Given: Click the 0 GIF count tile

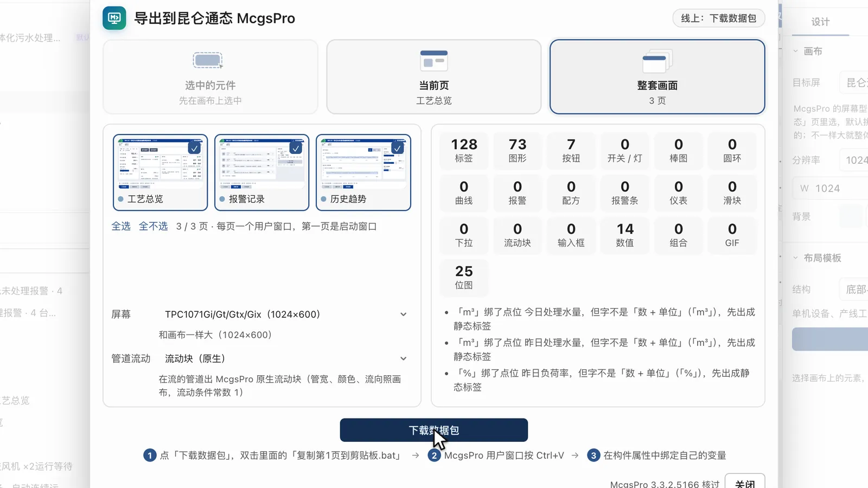Looking at the screenshot, I should point(732,235).
